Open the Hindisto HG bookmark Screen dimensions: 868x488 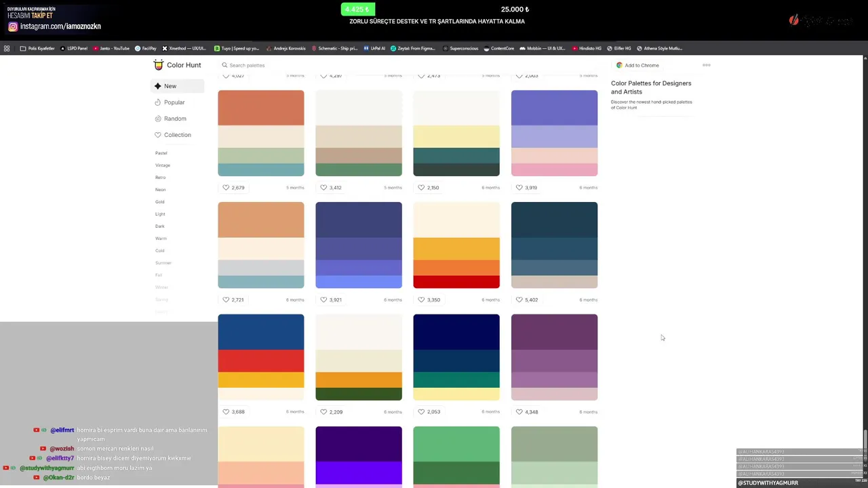pyautogui.click(x=587, y=48)
